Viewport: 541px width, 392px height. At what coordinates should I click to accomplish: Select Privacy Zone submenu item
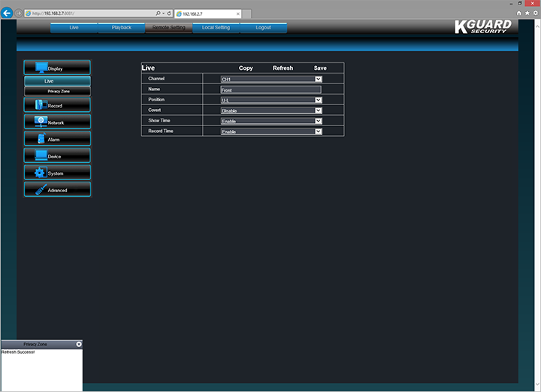[59, 91]
